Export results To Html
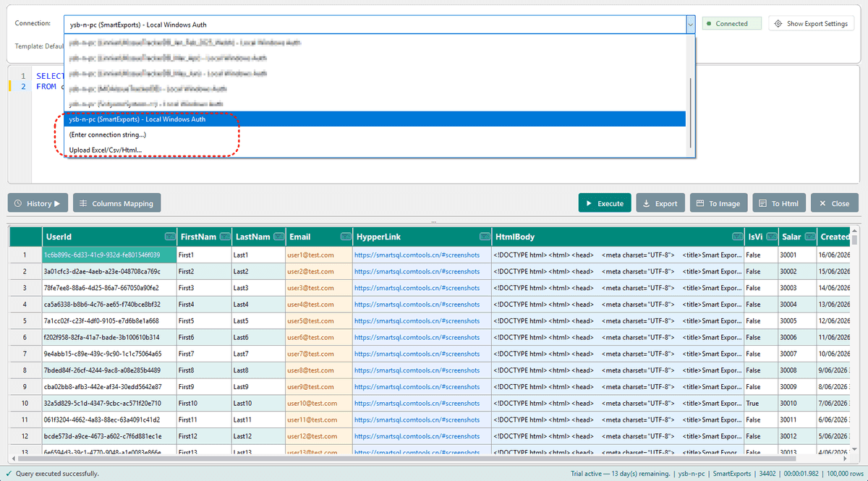The height and width of the screenshot is (481, 868). click(x=779, y=203)
